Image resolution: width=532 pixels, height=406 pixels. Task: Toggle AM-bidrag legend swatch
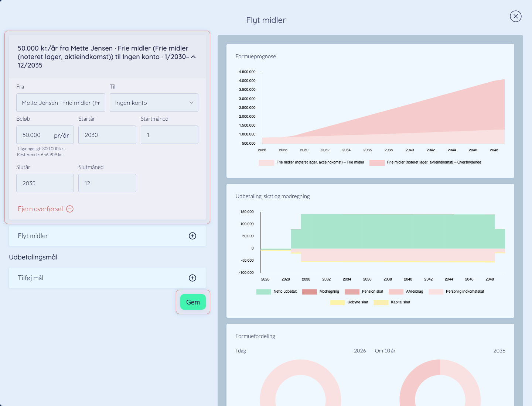click(x=396, y=292)
